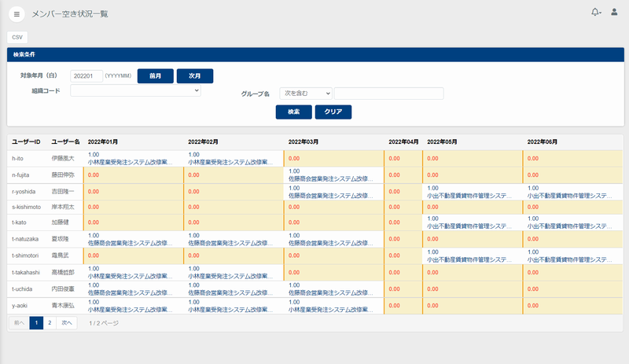The height and width of the screenshot is (364, 629).
Task: Open the notifications bell
Action: click(595, 13)
